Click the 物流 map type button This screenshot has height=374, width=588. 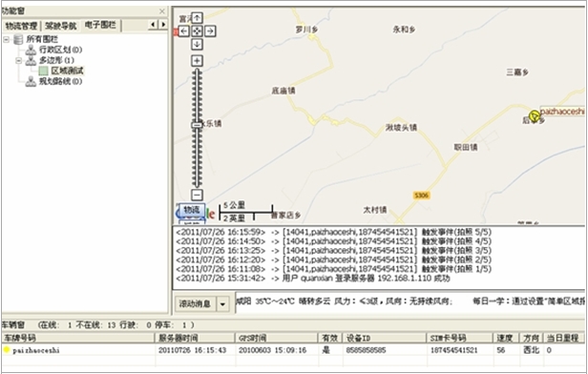(192, 210)
